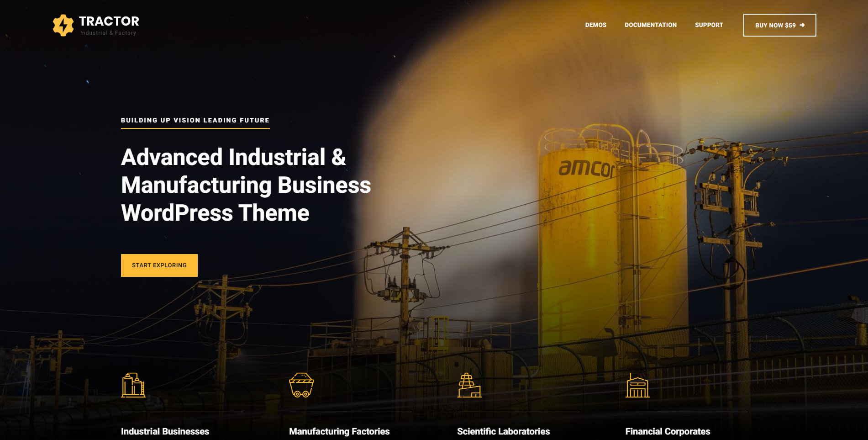Viewport: 868px width, 440px height.
Task: Open the Manufacturing Factories heading link
Action: coord(339,431)
